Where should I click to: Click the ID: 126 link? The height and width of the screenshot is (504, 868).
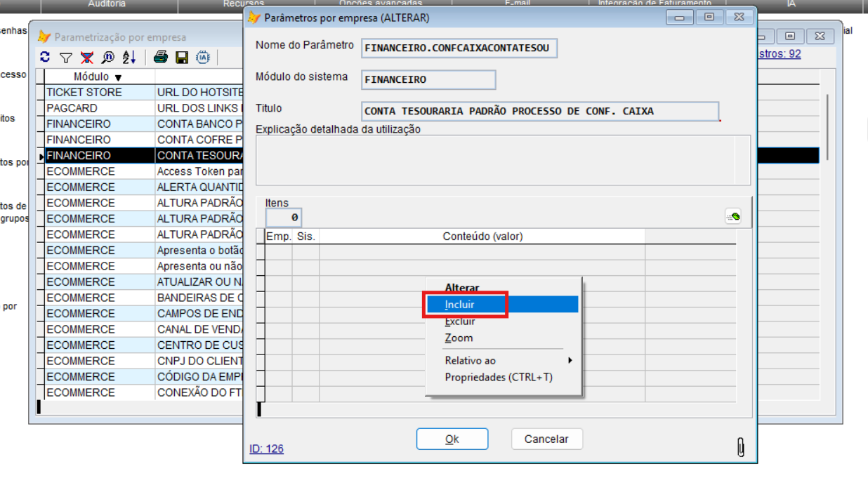(x=266, y=449)
